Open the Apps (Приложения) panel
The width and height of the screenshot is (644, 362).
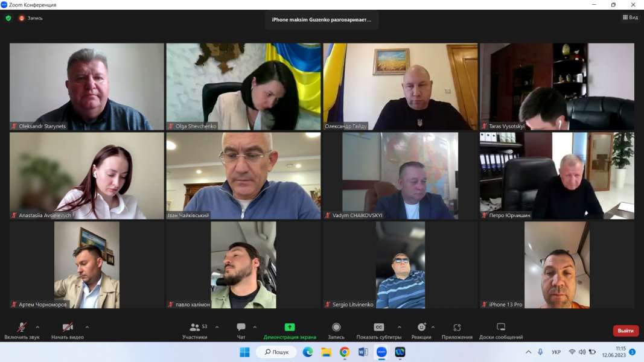pos(457,329)
